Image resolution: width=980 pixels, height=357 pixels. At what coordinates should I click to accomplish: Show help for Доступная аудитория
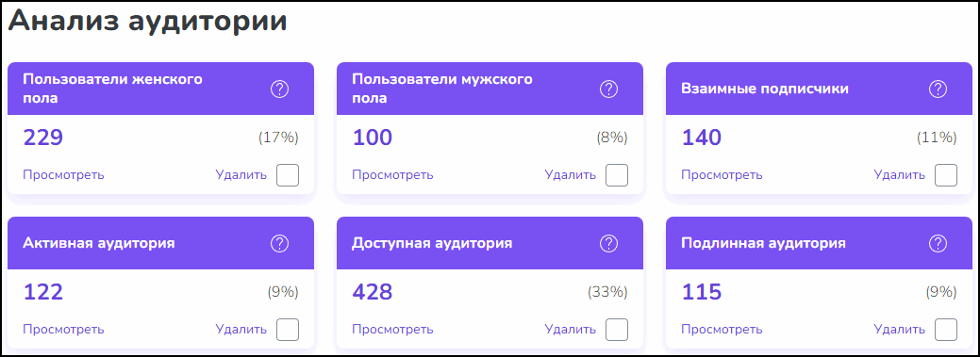coord(608,243)
